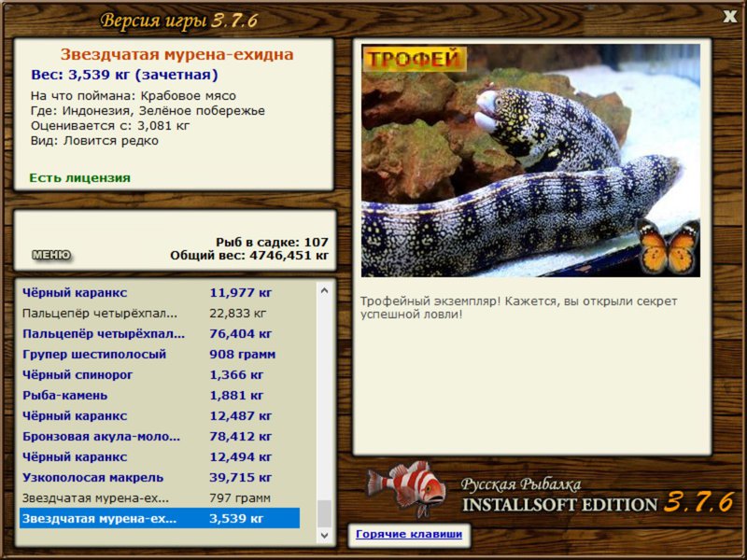
Task: Click the moray eel trophy photo
Action: [x=530, y=161]
